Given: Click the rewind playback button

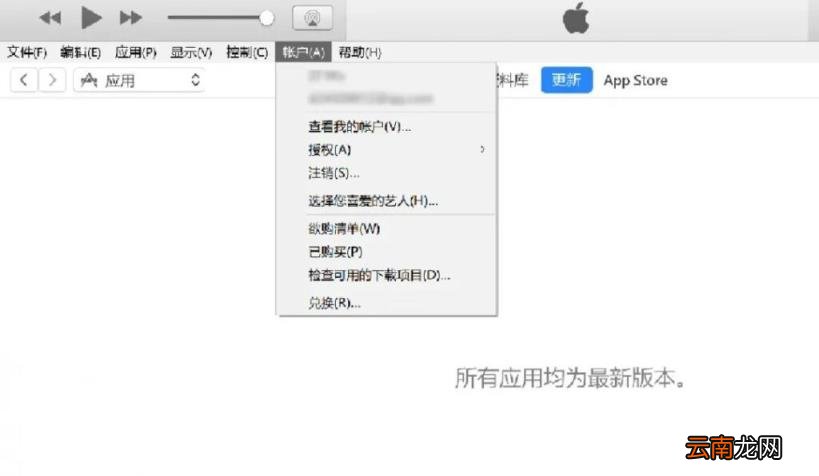Looking at the screenshot, I should 51,18.
